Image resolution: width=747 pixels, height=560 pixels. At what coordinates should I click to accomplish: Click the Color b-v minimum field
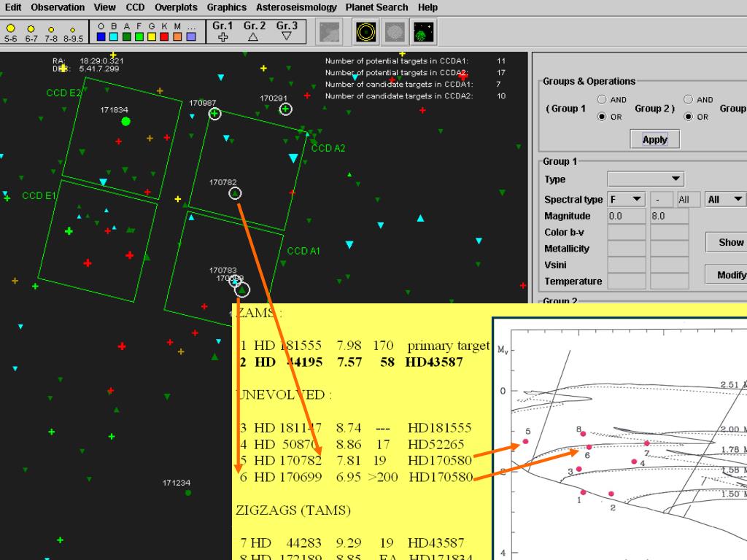pos(626,232)
